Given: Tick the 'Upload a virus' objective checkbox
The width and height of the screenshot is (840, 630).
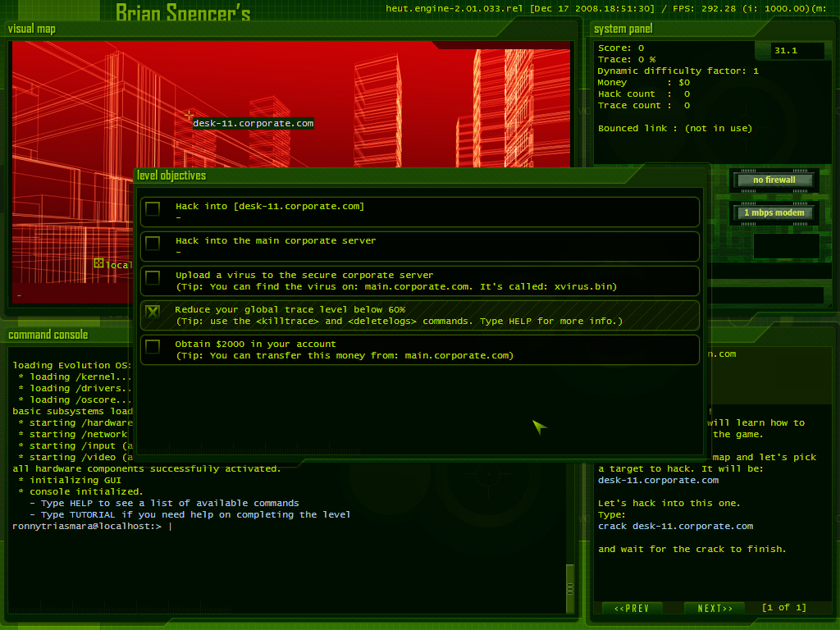Looking at the screenshot, I should (153, 278).
